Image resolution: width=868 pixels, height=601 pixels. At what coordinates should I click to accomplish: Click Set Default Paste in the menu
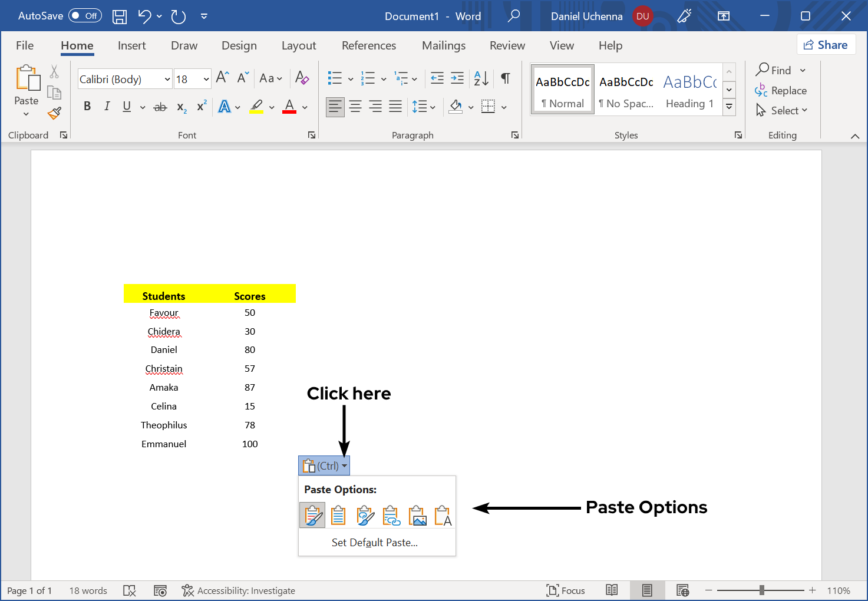pos(375,542)
